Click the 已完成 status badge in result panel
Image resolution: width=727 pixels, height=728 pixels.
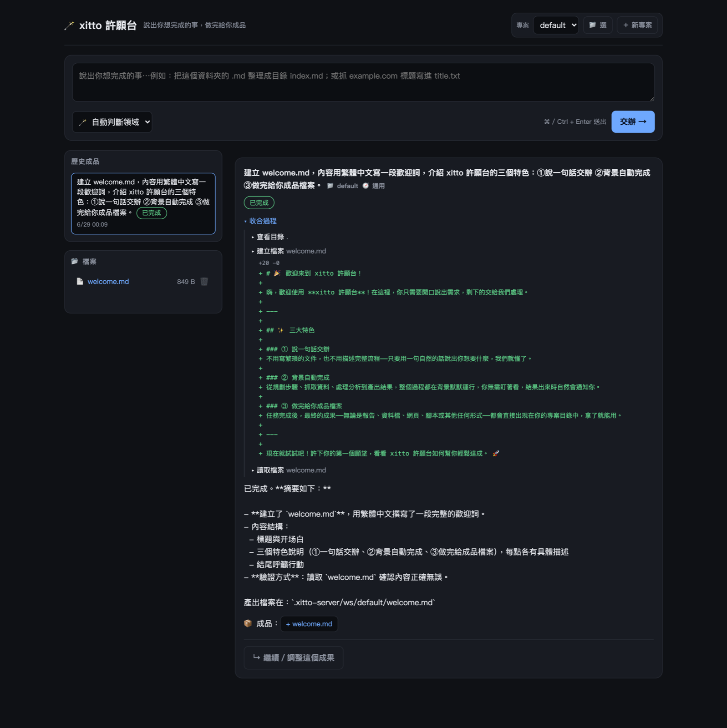click(x=259, y=202)
